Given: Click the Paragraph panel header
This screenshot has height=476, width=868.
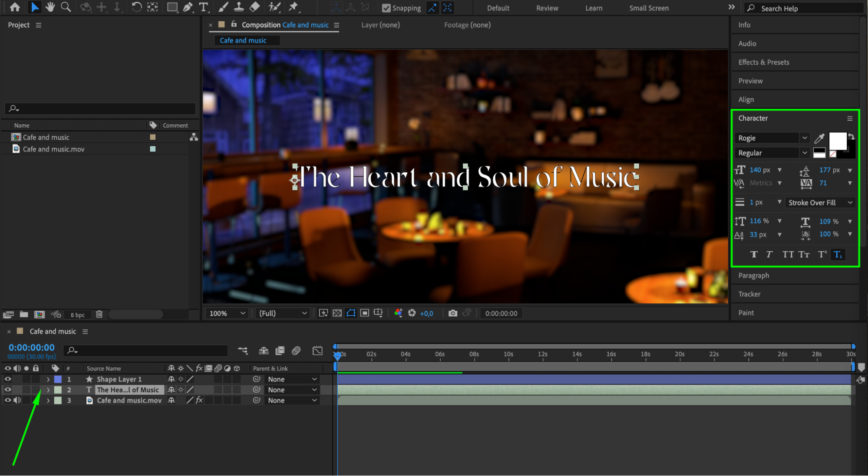Looking at the screenshot, I should click(x=753, y=276).
